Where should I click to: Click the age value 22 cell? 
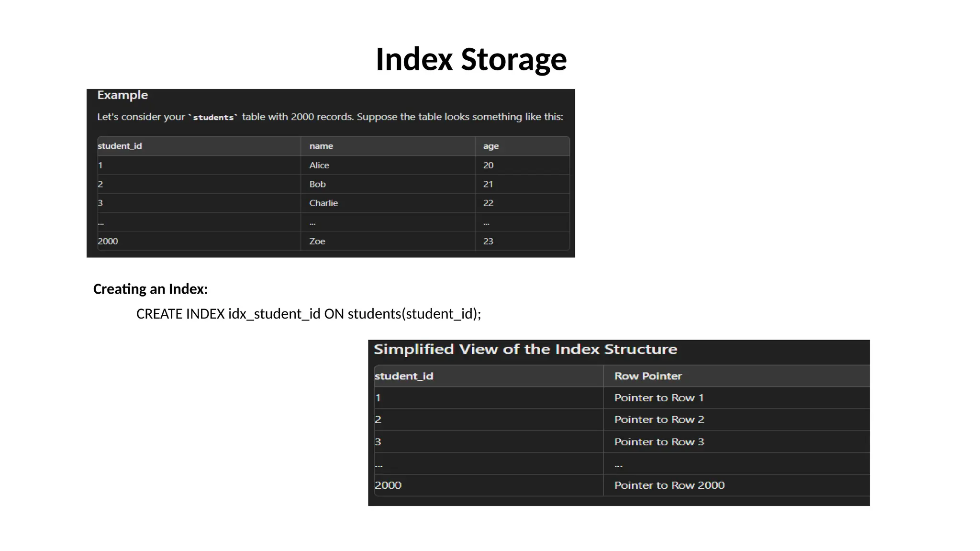click(488, 203)
